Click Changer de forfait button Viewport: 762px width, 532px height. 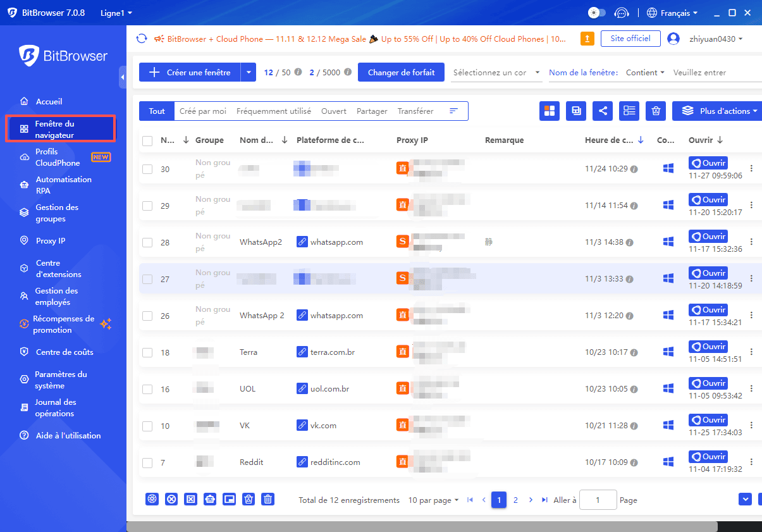click(x=401, y=72)
